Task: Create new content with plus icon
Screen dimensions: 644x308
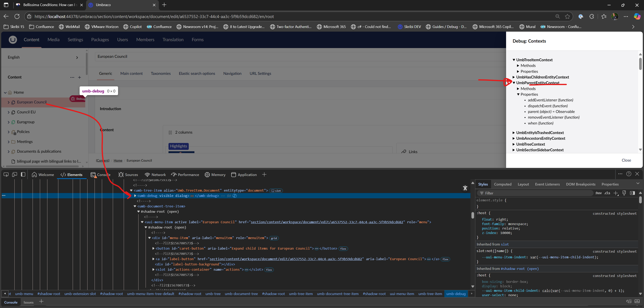Action: (x=80, y=77)
